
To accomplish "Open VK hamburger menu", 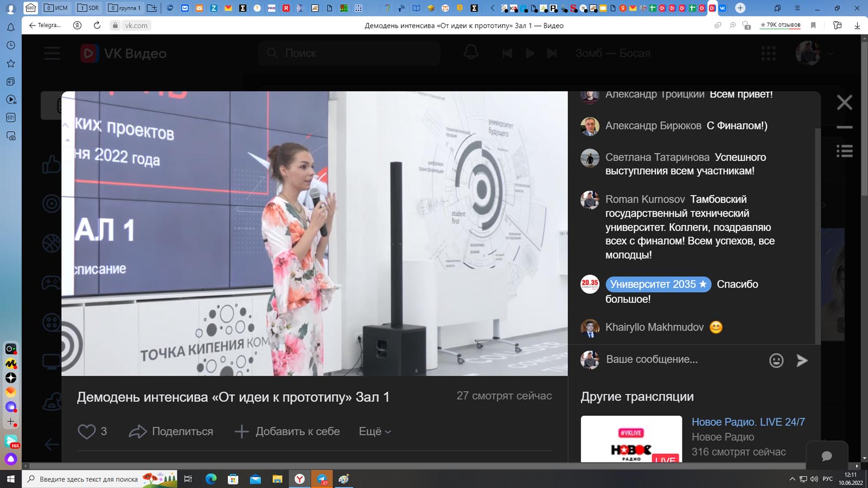I will tap(52, 53).
